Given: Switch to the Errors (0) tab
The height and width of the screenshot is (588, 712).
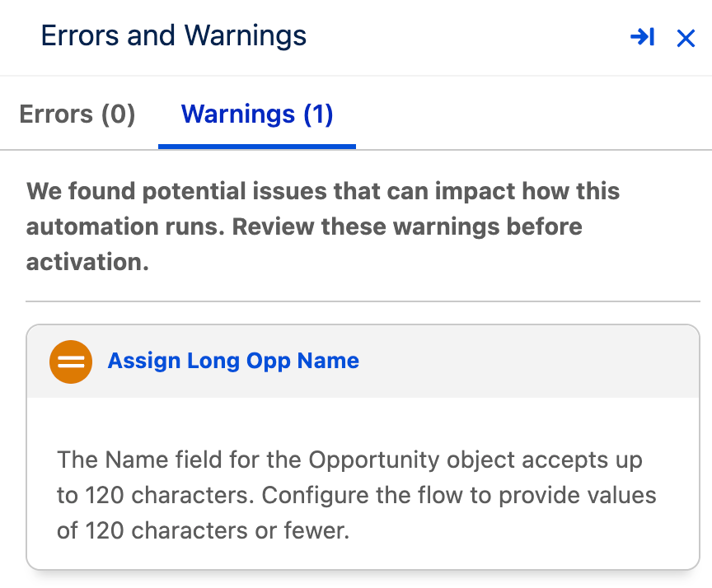Looking at the screenshot, I should [77, 114].
